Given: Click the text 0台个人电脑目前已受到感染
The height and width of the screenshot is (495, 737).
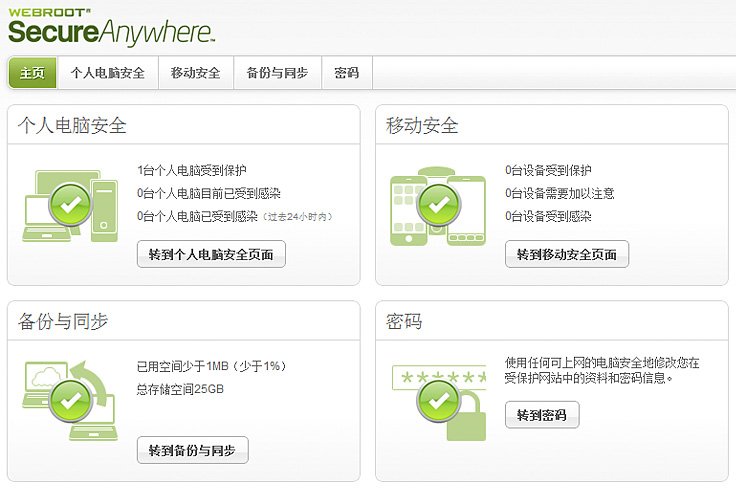Looking at the screenshot, I should point(209,193).
